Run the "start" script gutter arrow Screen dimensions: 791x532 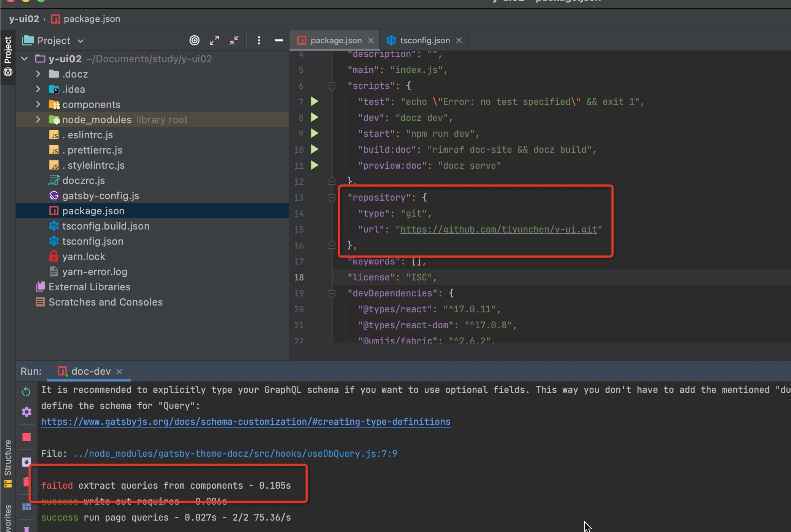(315, 133)
